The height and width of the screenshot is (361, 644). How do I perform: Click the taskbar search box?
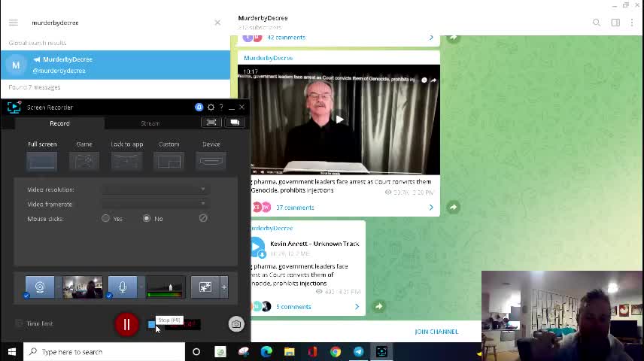(105, 352)
